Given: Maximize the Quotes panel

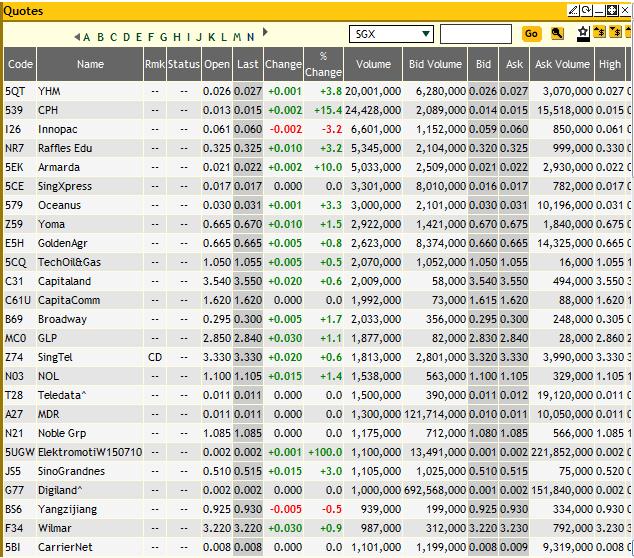Looking at the screenshot, I should [x=612, y=10].
